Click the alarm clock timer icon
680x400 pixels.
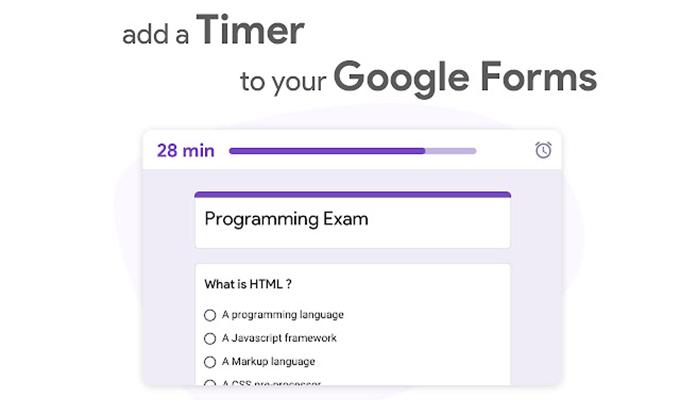pyautogui.click(x=543, y=150)
